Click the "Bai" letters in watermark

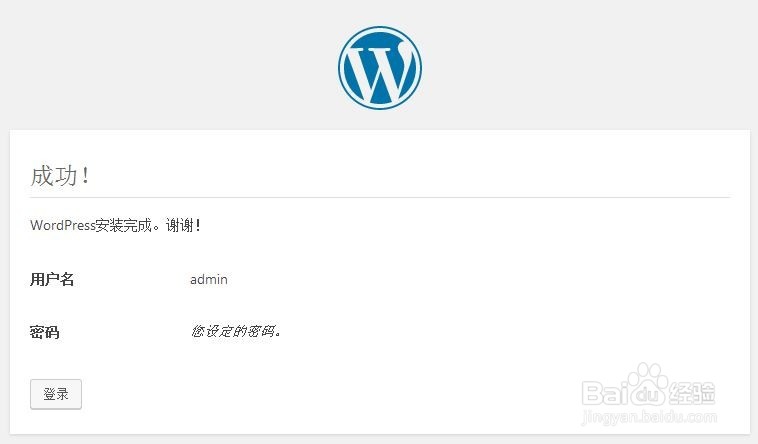(x=605, y=393)
